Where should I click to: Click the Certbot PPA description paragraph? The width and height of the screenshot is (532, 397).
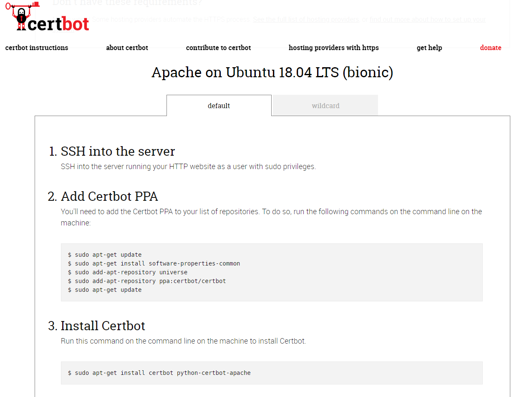pyautogui.click(x=271, y=217)
